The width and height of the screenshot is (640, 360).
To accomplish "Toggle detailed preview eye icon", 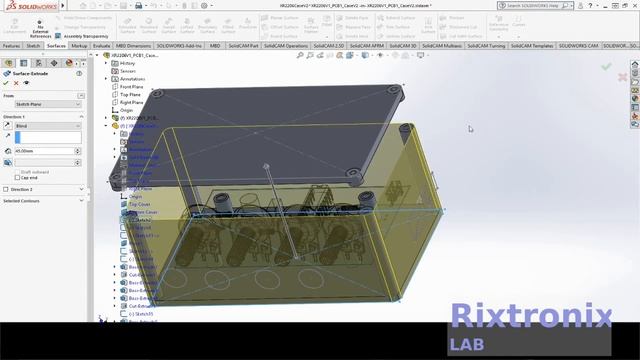I will (x=27, y=83).
